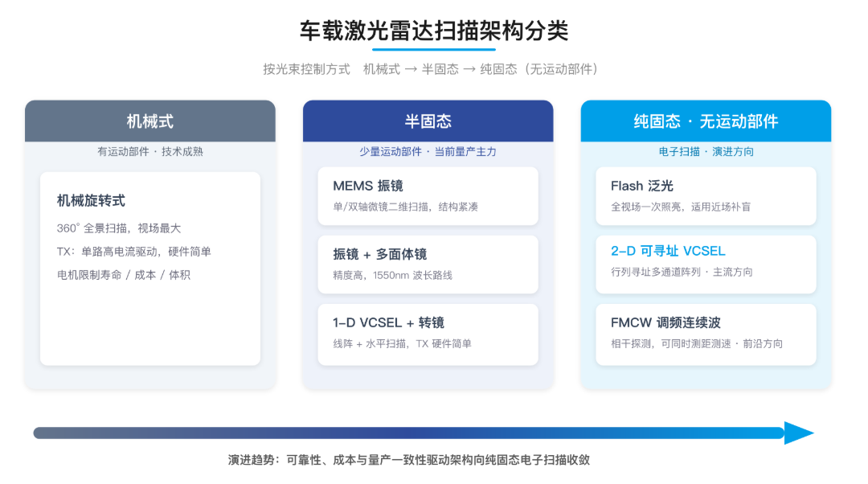Click the gradient evolution trend bar
868x484 pixels.
tap(409, 433)
